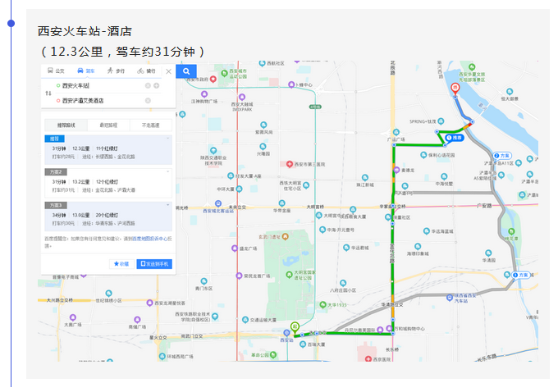Click the 保利心语花园 residence icon
The image size is (558, 392).
pyautogui.click(x=423, y=155)
